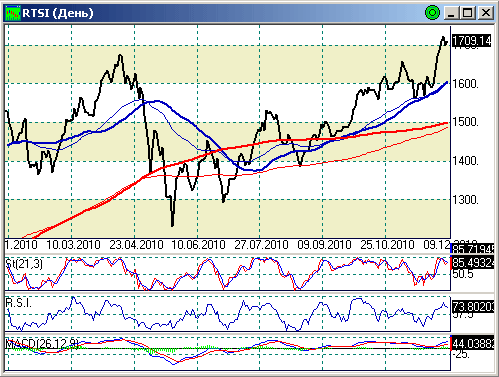The height and width of the screenshot is (377, 499).
Task: Click the 10.03.2010 date label
Action: pos(73,245)
